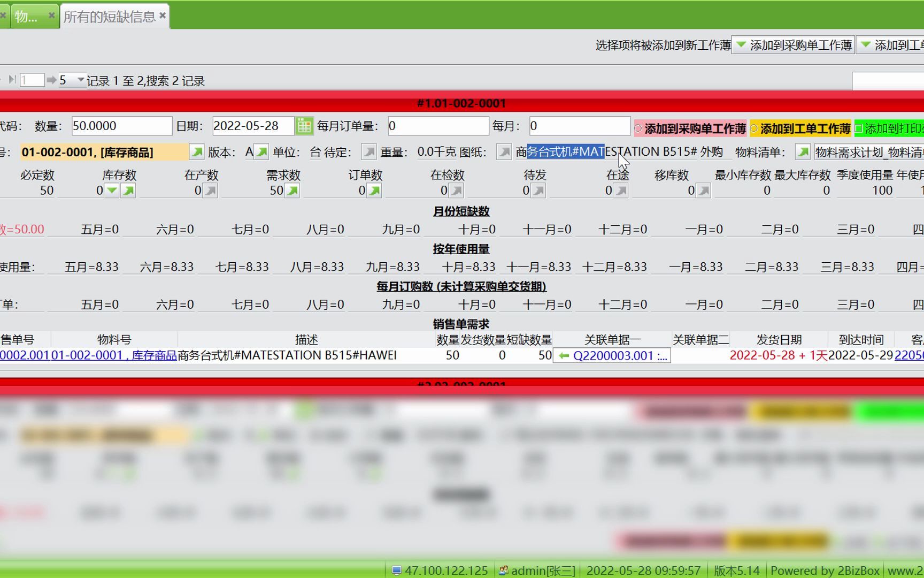
Task: Open the 添加到工单 dropdown at top right
Action: point(891,45)
